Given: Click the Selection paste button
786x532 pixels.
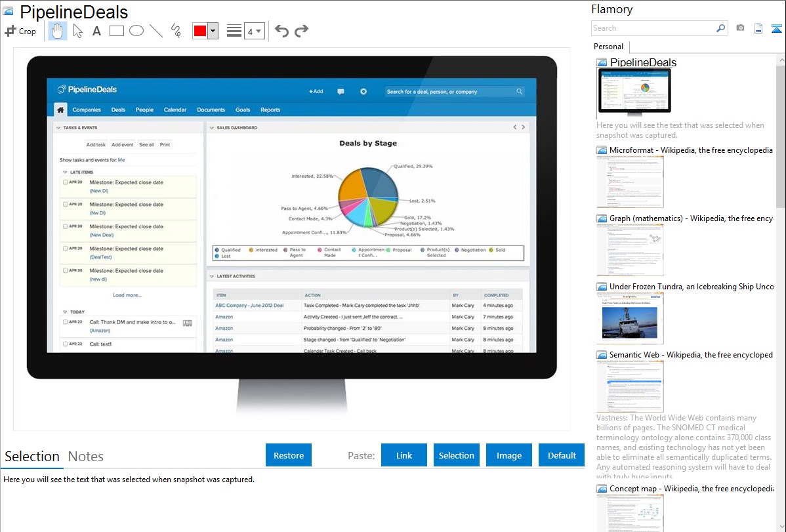Looking at the screenshot, I should coord(456,455).
